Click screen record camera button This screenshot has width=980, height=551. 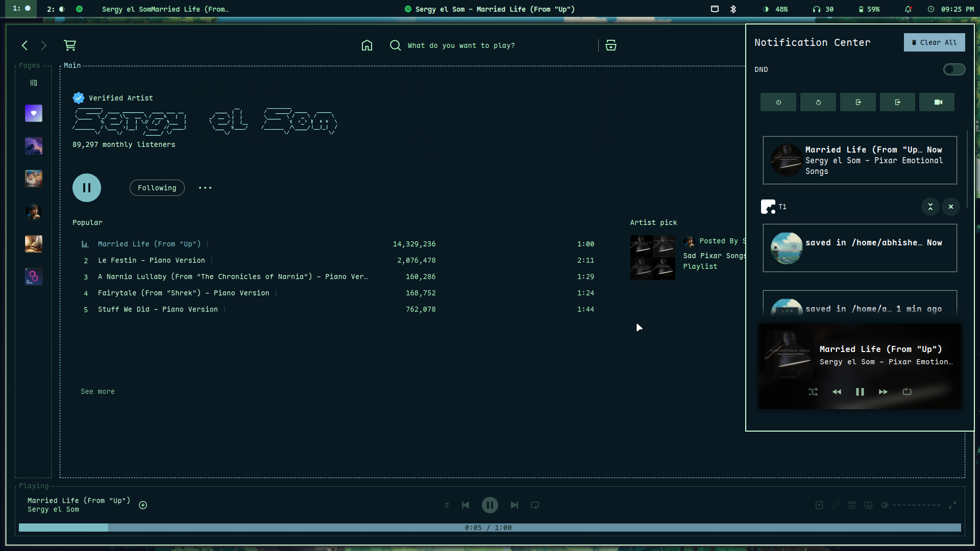937,102
